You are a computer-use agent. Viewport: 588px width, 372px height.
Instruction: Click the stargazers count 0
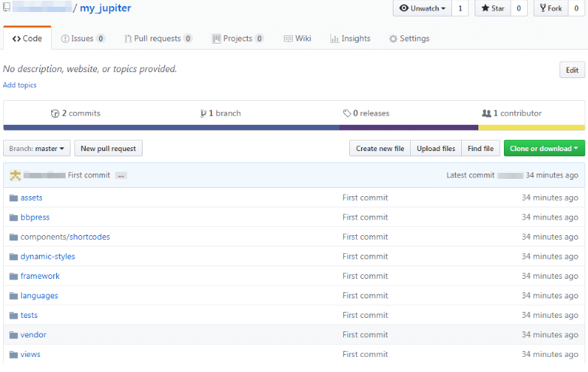pyautogui.click(x=519, y=8)
